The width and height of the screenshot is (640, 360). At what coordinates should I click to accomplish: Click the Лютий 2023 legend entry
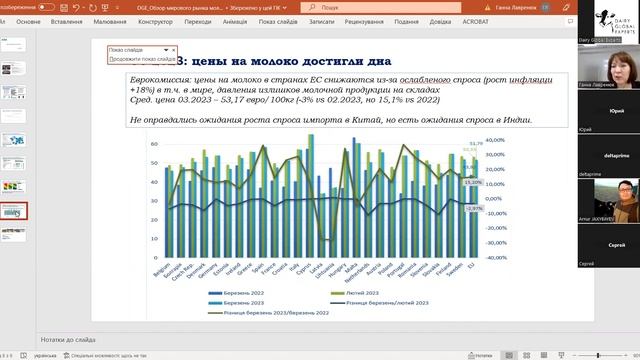(355, 293)
